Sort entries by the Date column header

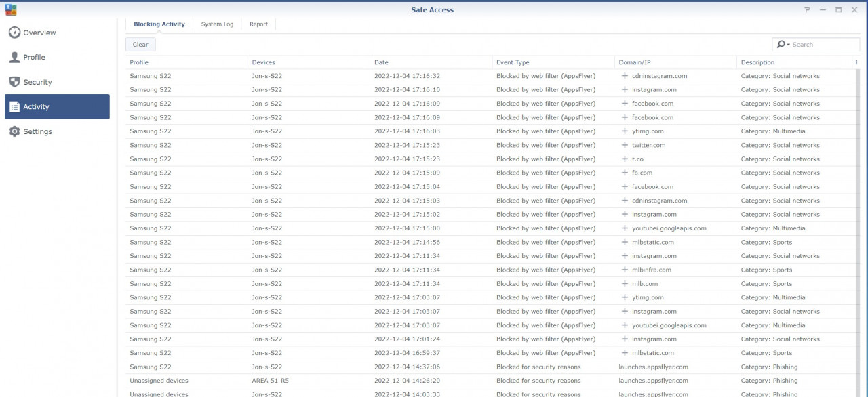381,62
